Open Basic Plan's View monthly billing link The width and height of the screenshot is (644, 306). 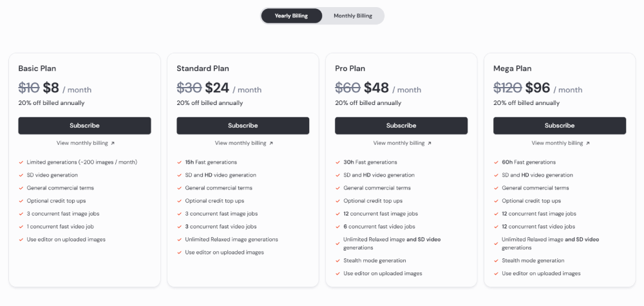[x=80, y=143]
